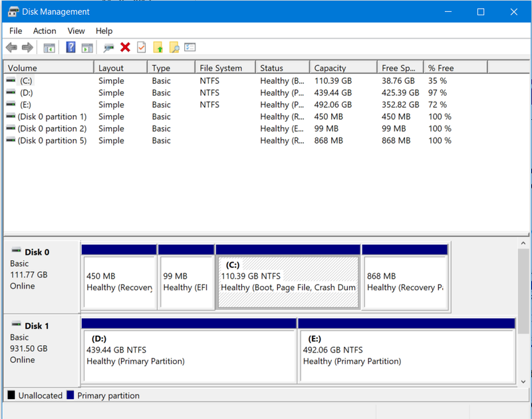This screenshot has height=419, width=532.
Task: Sort by the File System column header
Action: [x=220, y=68]
